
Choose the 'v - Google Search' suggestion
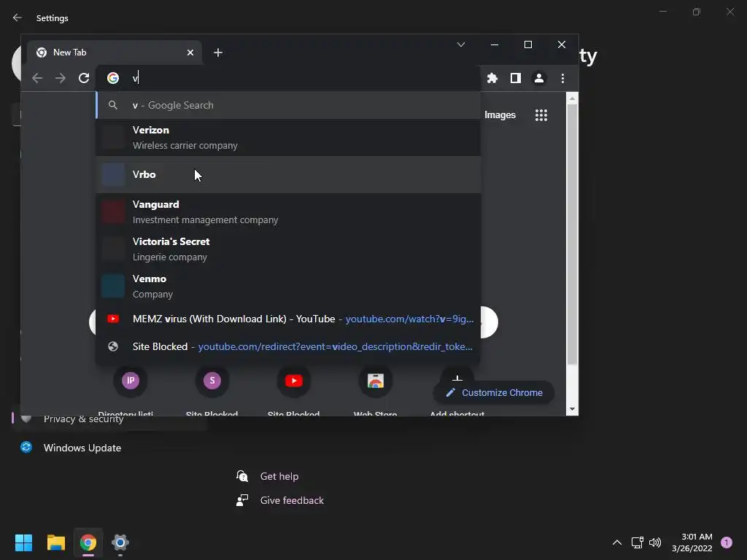[x=288, y=105]
